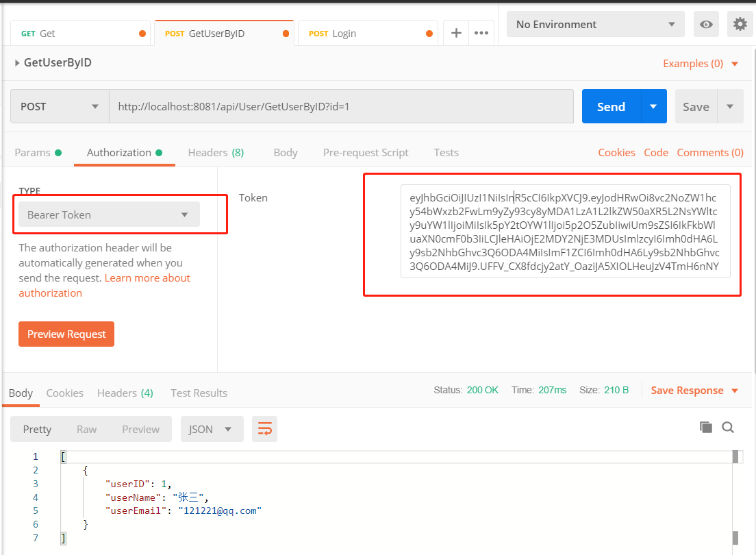
Task: Switch to the POST Login request tab
Action: (x=368, y=34)
